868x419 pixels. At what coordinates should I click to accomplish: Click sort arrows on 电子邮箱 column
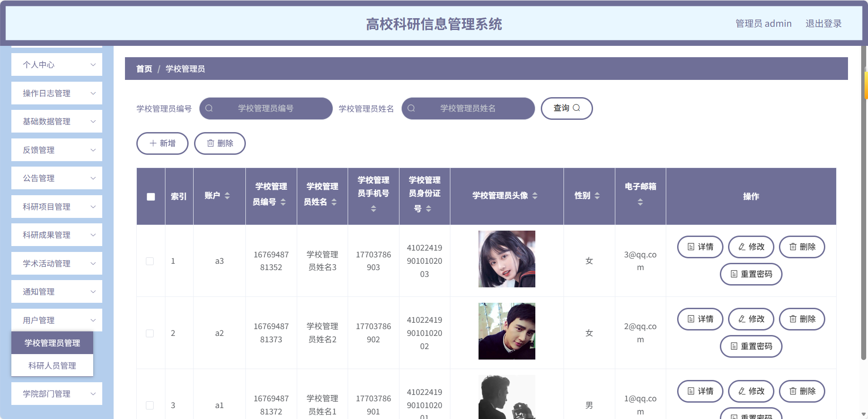(x=640, y=202)
